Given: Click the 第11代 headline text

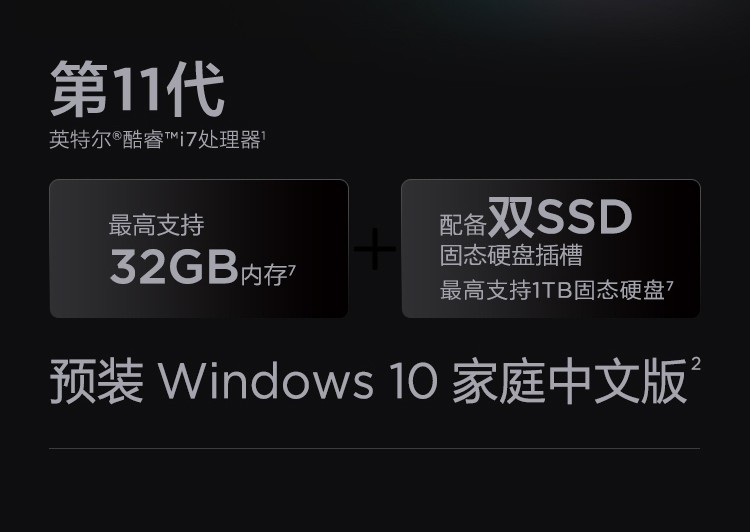Looking at the screenshot, I should pos(137,89).
